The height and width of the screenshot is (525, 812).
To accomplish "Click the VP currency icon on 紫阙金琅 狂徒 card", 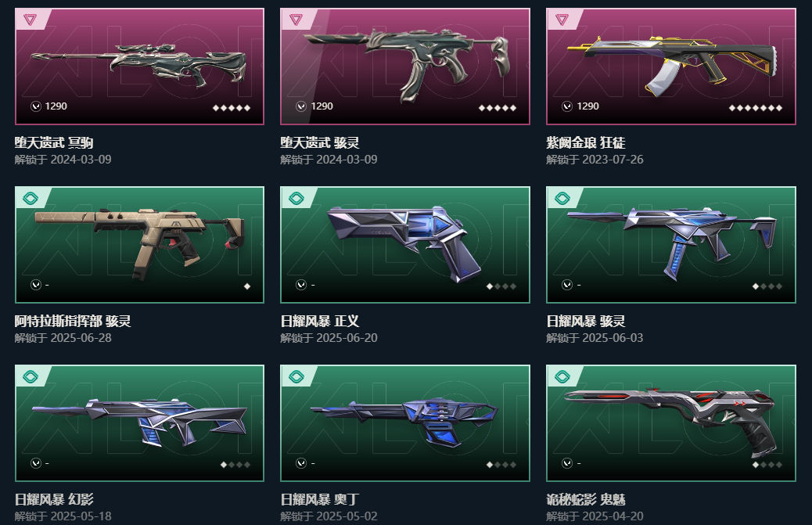I will (x=567, y=106).
